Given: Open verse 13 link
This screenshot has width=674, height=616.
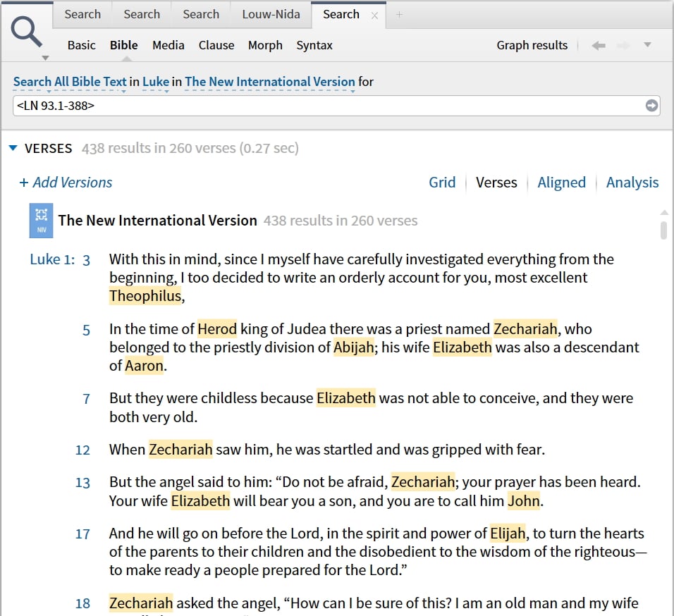Looking at the screenshot, I should 82,483.
